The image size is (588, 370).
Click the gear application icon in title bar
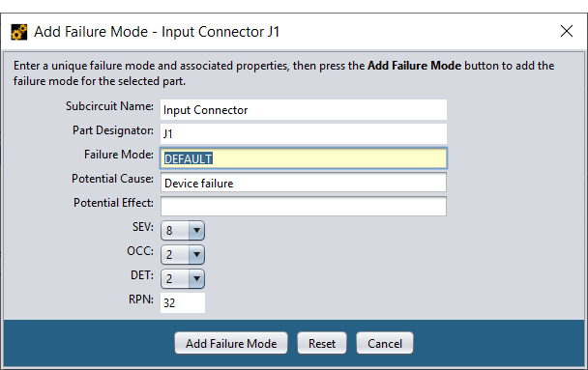click(18, 32)
